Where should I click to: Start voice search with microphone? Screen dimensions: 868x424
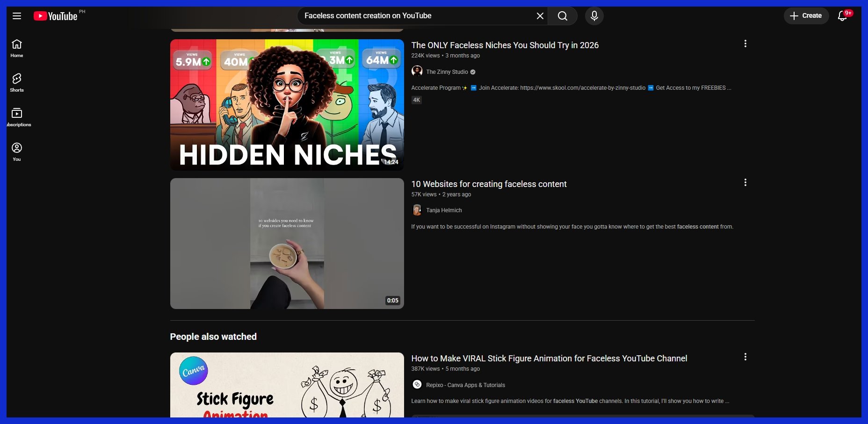[x=594, y=16]
